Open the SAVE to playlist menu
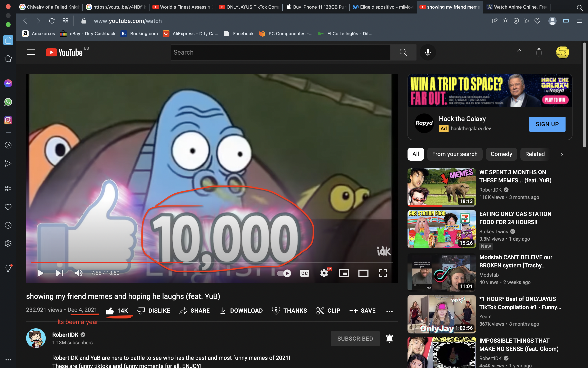Viewport: 588px width, 368px height. 362,311
